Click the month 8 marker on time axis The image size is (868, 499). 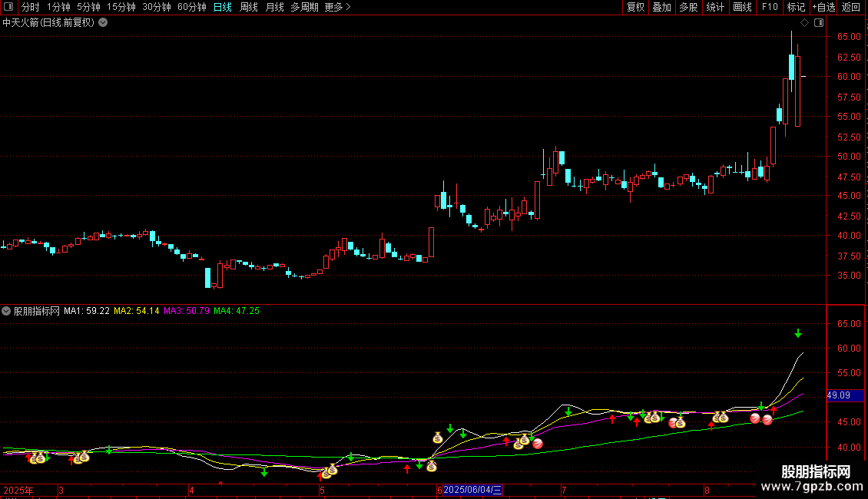707,490
